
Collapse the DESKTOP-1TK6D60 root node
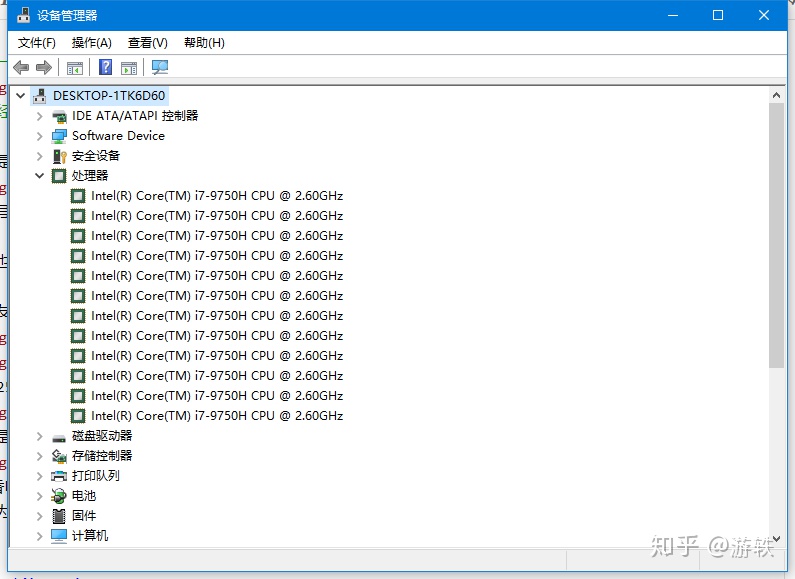click(x=21, y=96)
